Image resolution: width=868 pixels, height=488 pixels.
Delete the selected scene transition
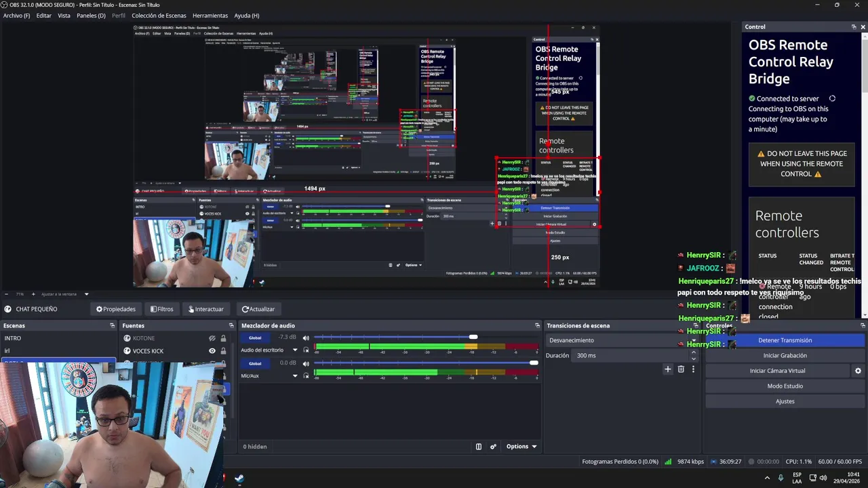click(x=681, y=369)
